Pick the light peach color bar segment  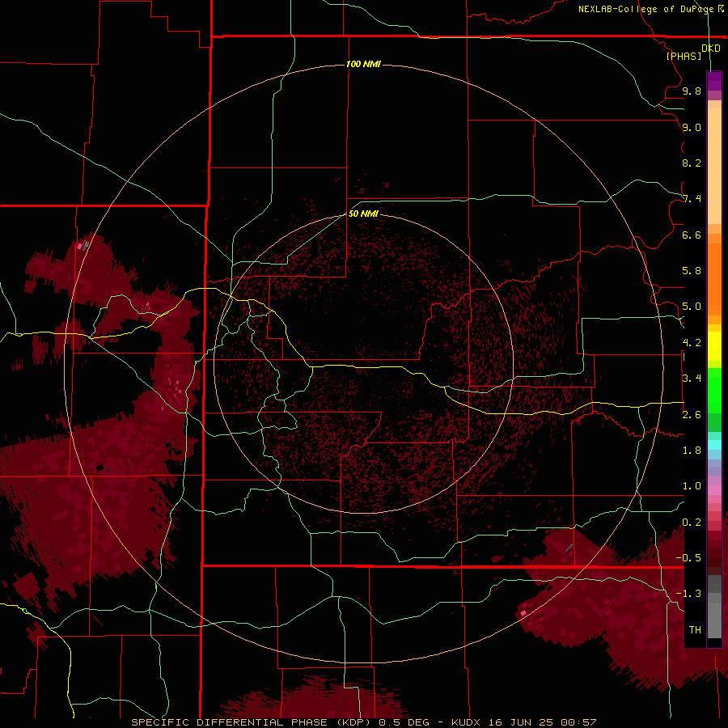click(x=714, y=166)
